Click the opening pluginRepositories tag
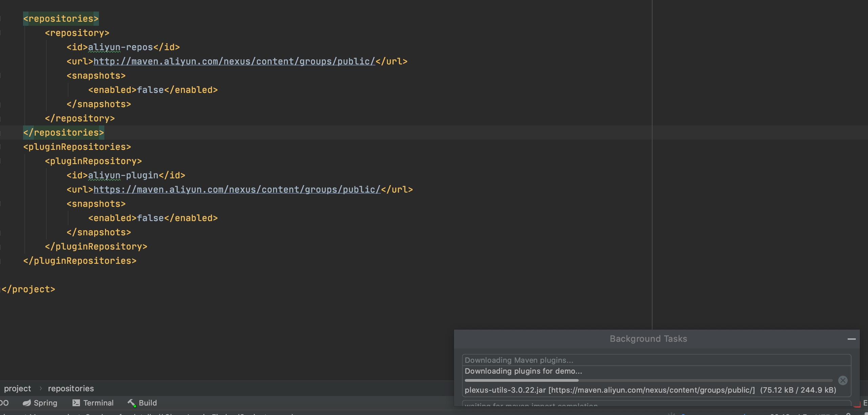The height and width of the screenshot is (415, 868). pos(77,147)
